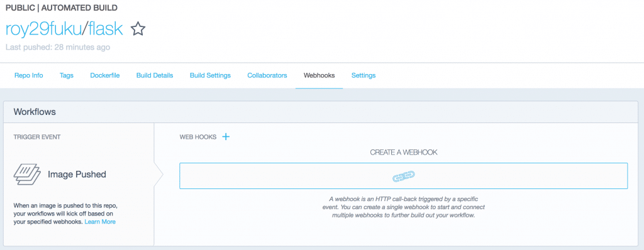This screenshot has width=644, height=250.
Task: Select the Webhooks tab
Action: 319,75
